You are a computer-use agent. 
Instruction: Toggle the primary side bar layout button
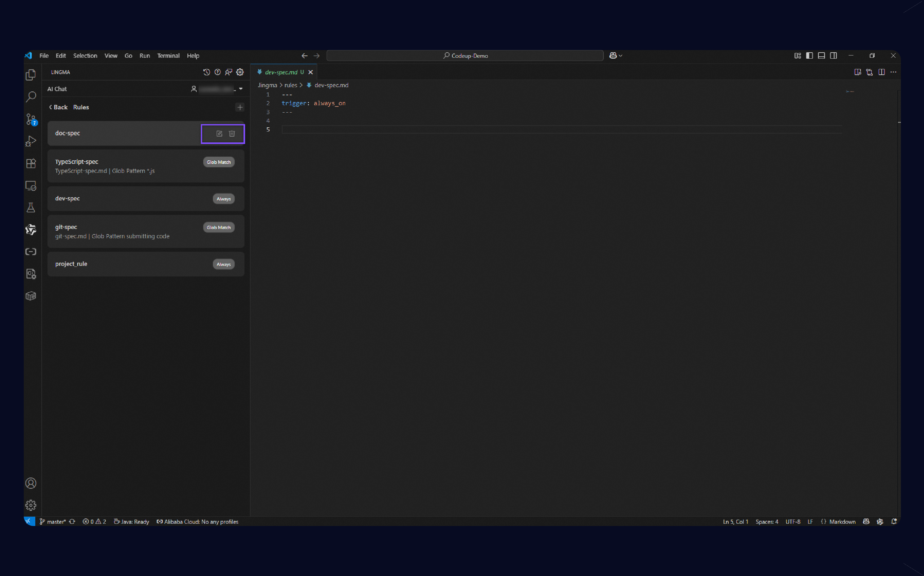[x=809, y=55]
